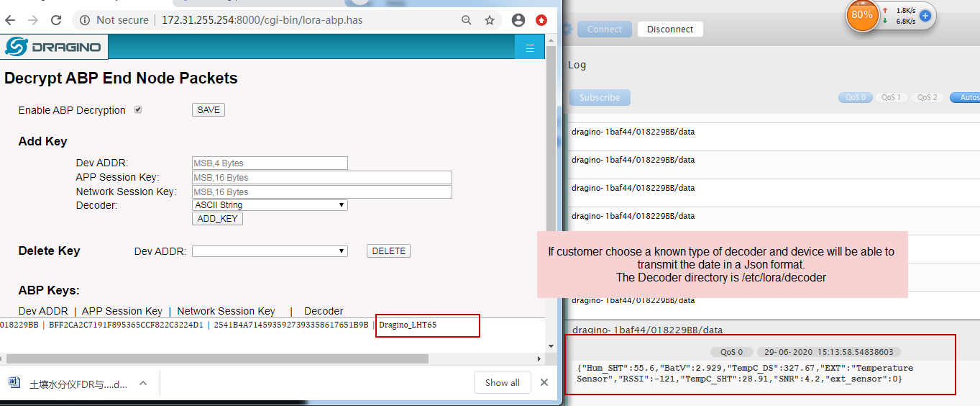980x406 pixels.
Task: Click the BFF2CA2C APP Session Key value
Action: (126, 325)
